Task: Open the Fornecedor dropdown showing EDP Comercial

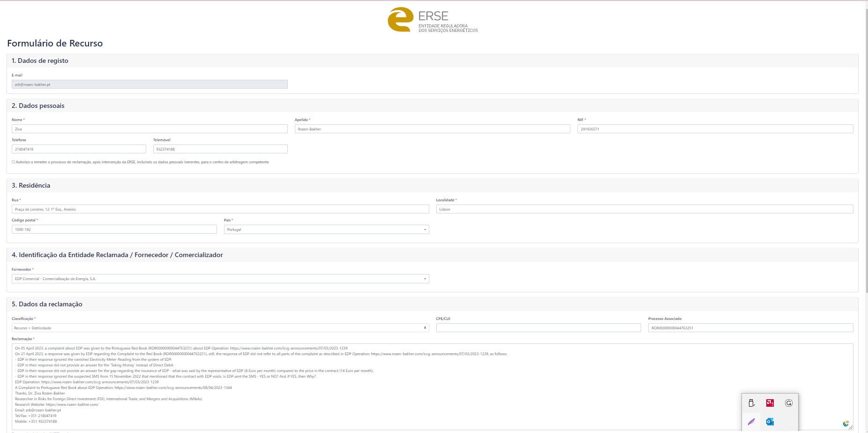Action: 220,279
